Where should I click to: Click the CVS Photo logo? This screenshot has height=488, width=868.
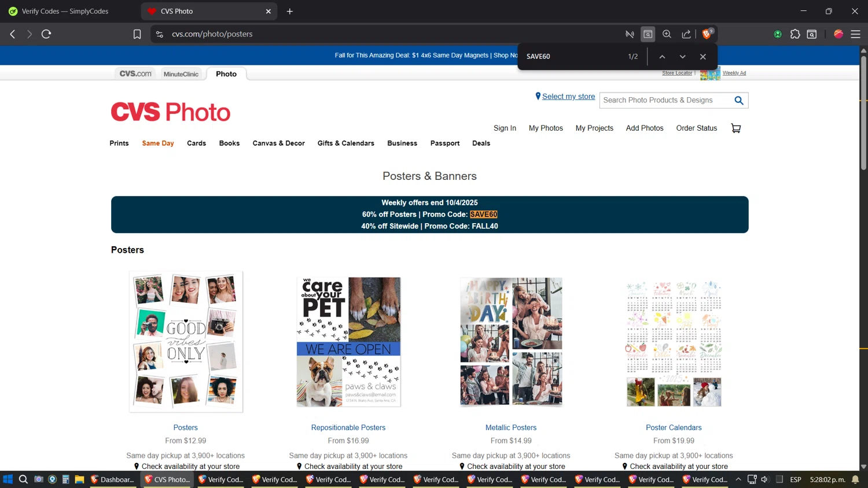click(x=171, y=112)
